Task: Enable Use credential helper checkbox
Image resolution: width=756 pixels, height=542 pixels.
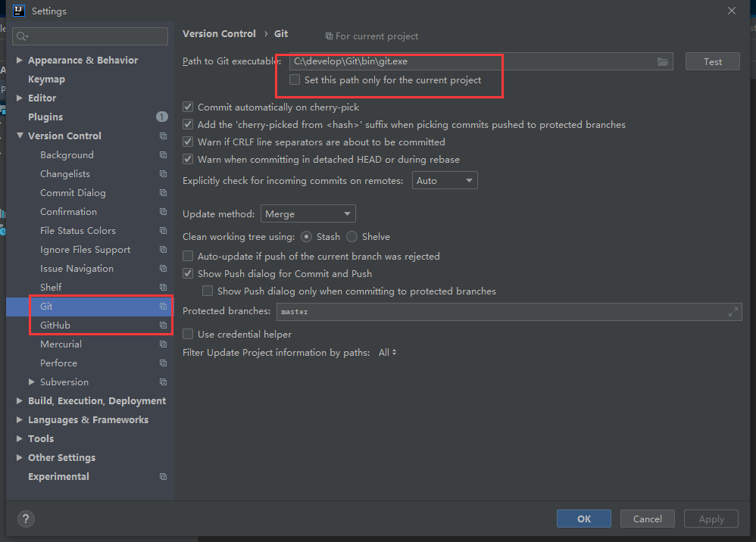Action: [188, 334]
